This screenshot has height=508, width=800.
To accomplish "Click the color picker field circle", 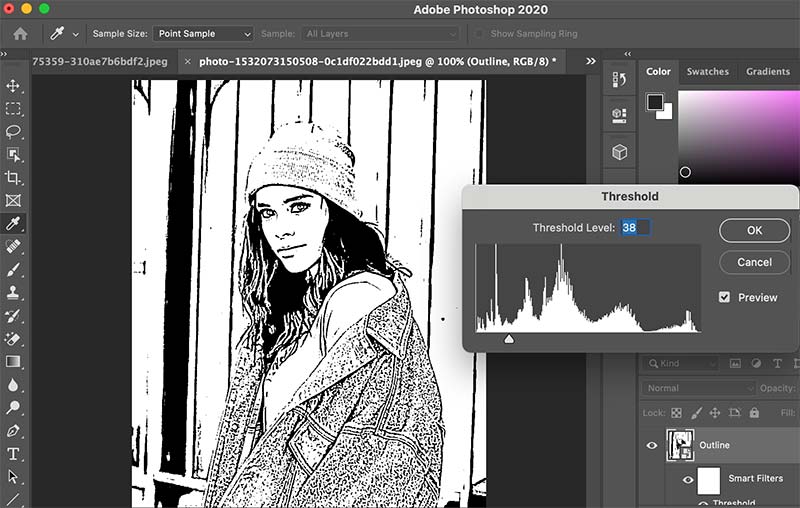I will [685, 172].
